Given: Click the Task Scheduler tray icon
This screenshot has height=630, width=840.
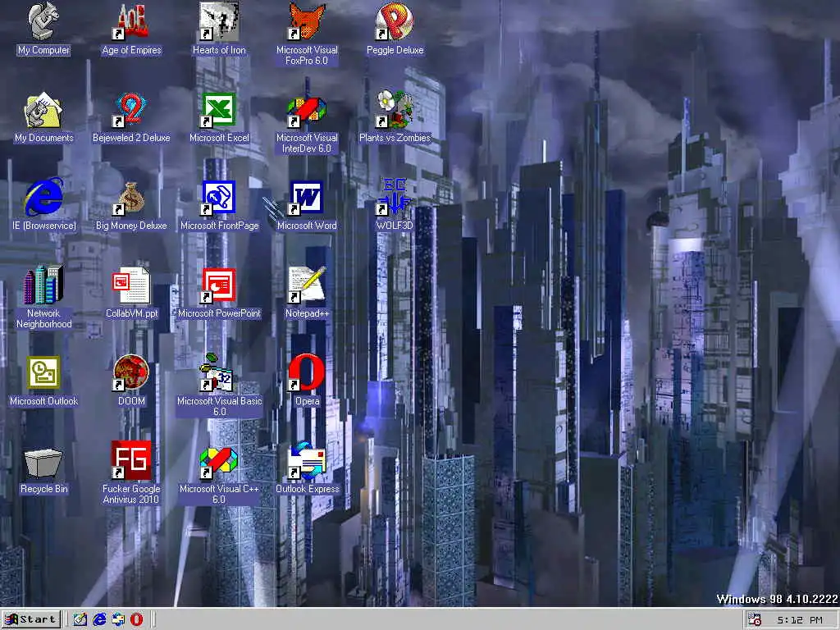Looking at the screenshot, I should [755, 620].
